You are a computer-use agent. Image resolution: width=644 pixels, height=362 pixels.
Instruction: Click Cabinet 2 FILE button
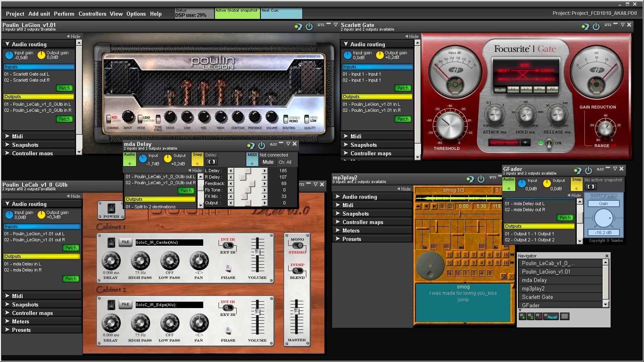point(126,304)
